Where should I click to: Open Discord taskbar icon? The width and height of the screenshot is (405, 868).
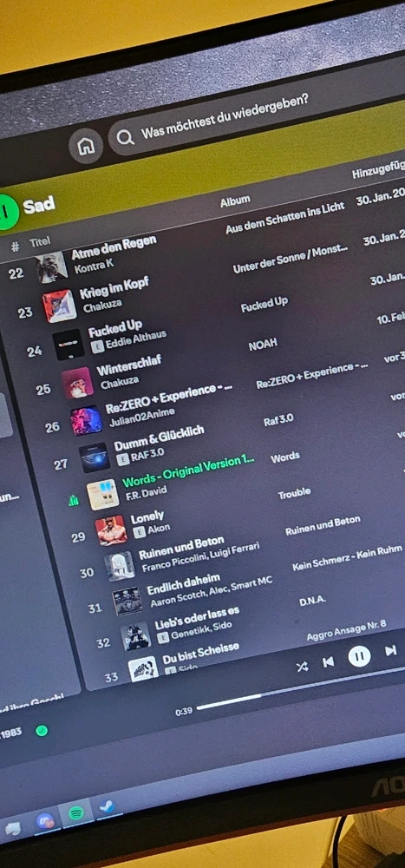point(45,821)
